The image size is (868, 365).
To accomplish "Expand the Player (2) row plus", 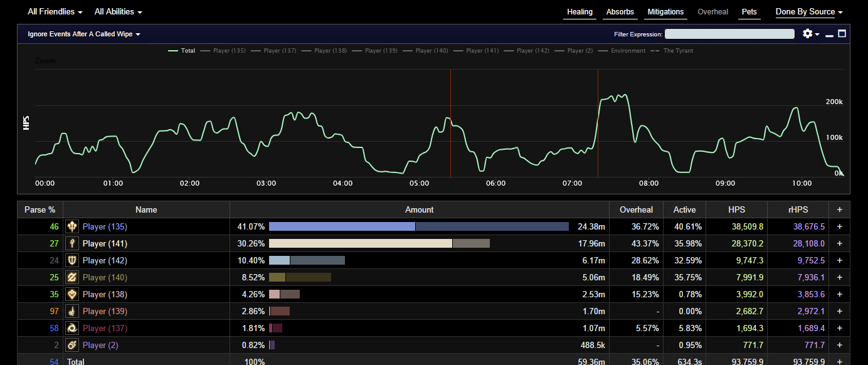I will click(x=839, y=345).
